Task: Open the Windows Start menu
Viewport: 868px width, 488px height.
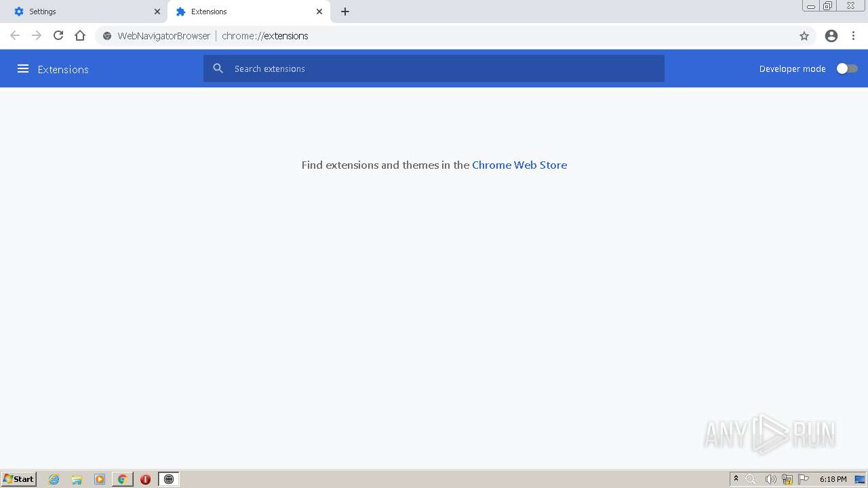Action: click(x=19, y=479)
